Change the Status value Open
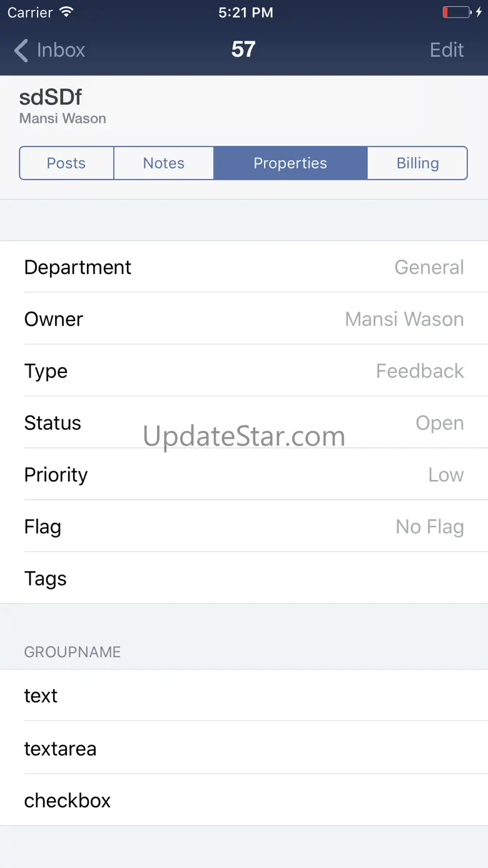488x868 pixels. (244, 423)
